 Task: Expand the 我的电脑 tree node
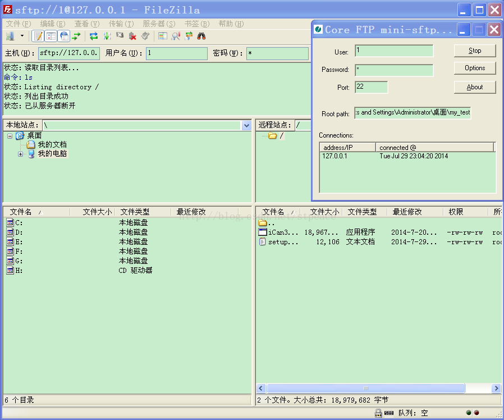(20, 154)
